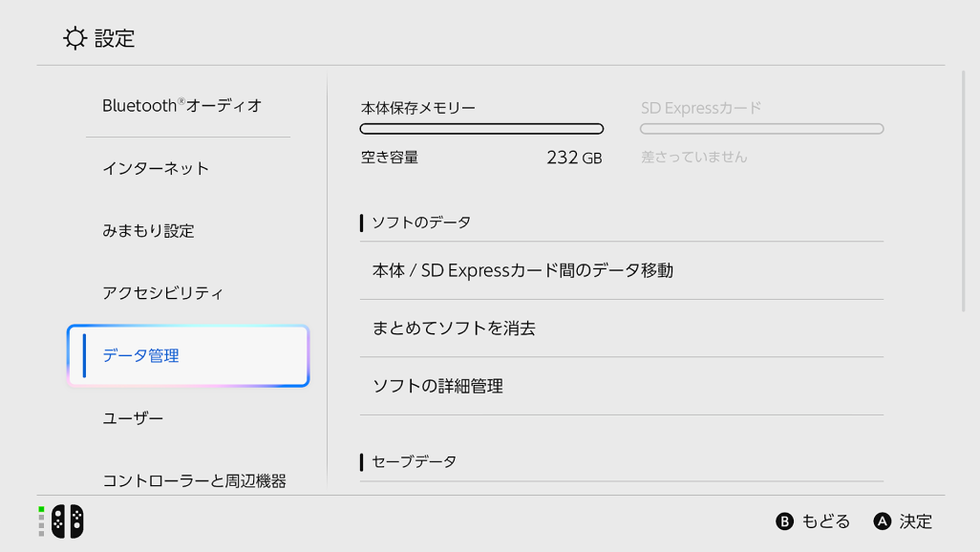
Task: Click the vertical scrollbar on right
Action: 964,191
